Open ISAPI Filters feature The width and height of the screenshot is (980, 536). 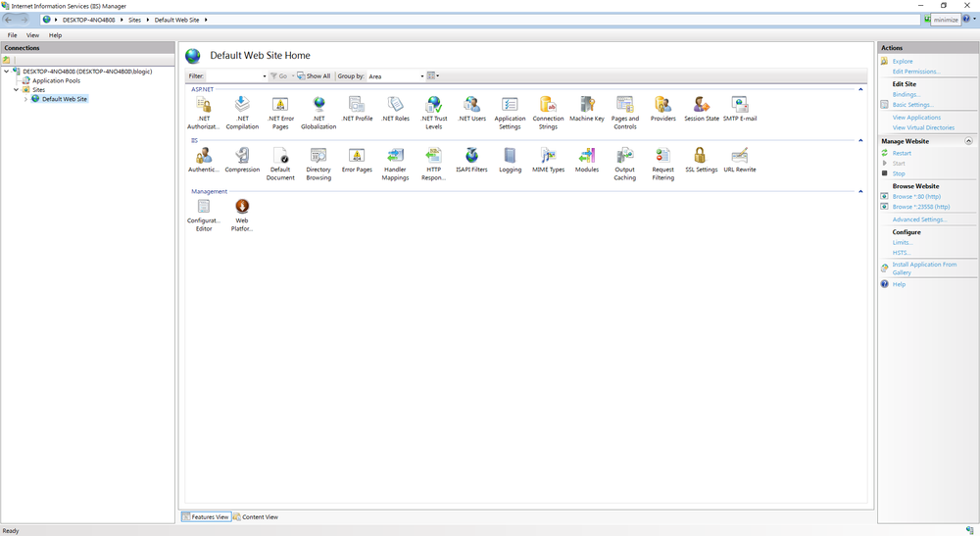(472, 160)
